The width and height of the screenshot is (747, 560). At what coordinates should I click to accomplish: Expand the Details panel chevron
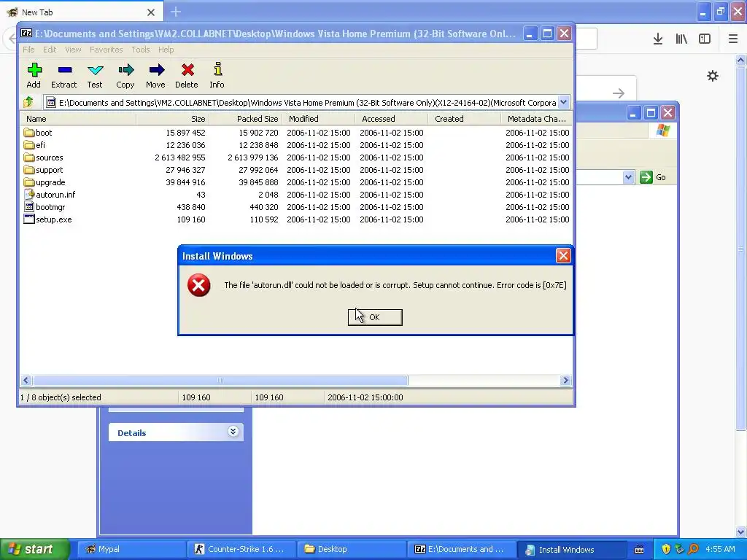233,432
